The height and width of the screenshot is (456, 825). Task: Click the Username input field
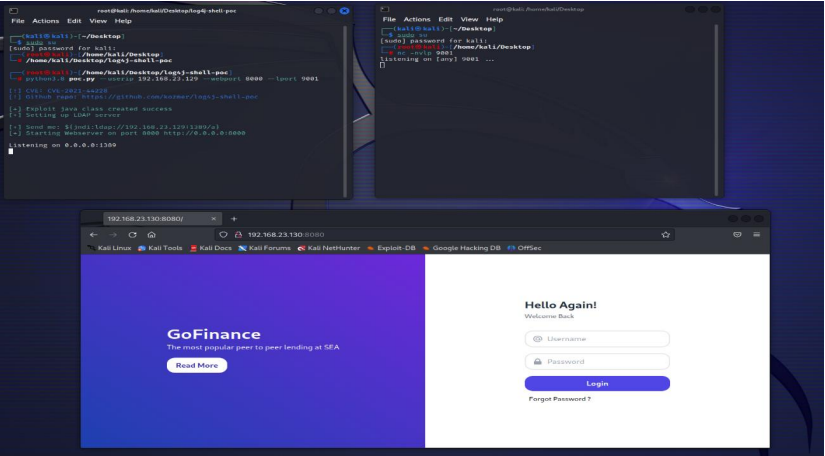coord(597,339)
